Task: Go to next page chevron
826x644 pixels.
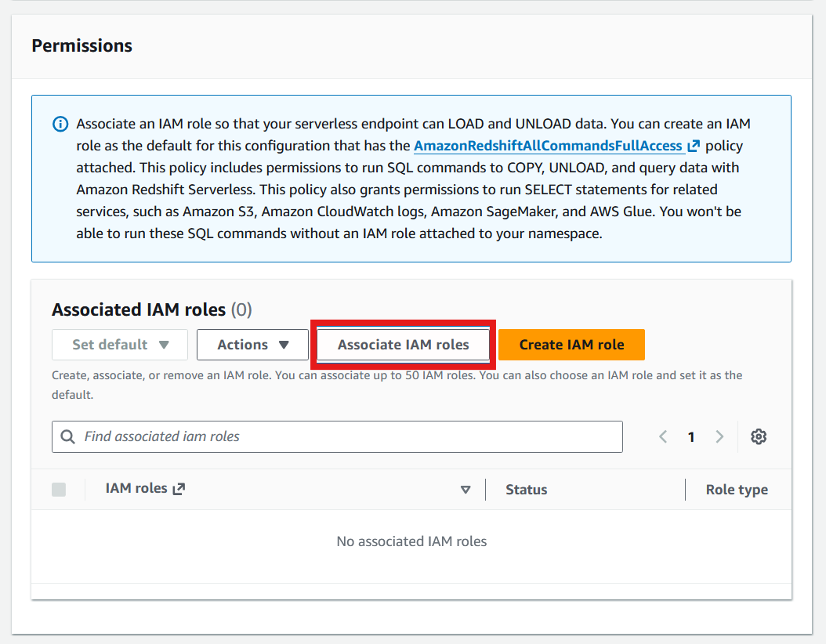Action: pyautogui.click(x=719, y=436)
